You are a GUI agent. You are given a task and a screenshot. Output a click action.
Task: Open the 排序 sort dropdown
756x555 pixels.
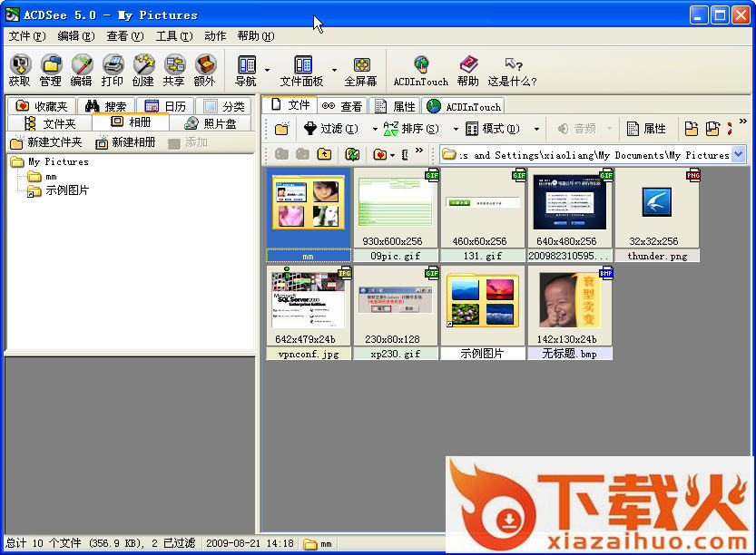(x=411, y=129)
